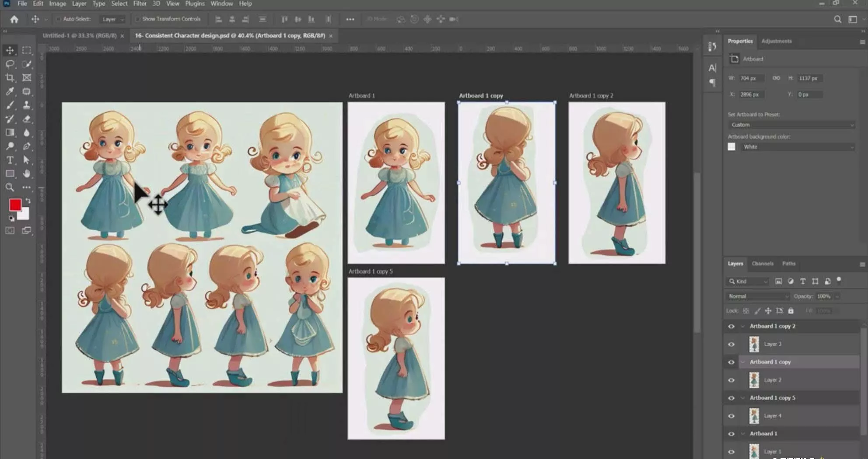Image resolution: width=868 pixels, height=459 pixels.
Task: Enable the Auto-Select checkbox
Action: [58, 19]
